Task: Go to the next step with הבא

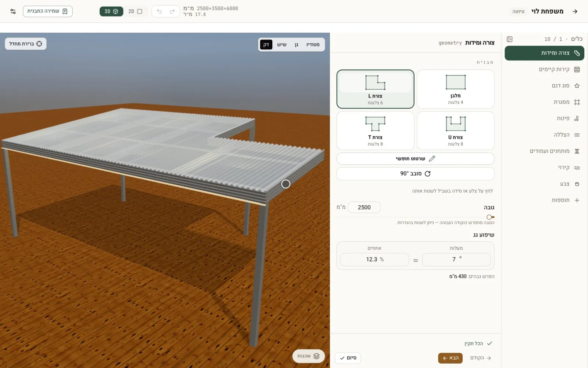Action: 450,358
